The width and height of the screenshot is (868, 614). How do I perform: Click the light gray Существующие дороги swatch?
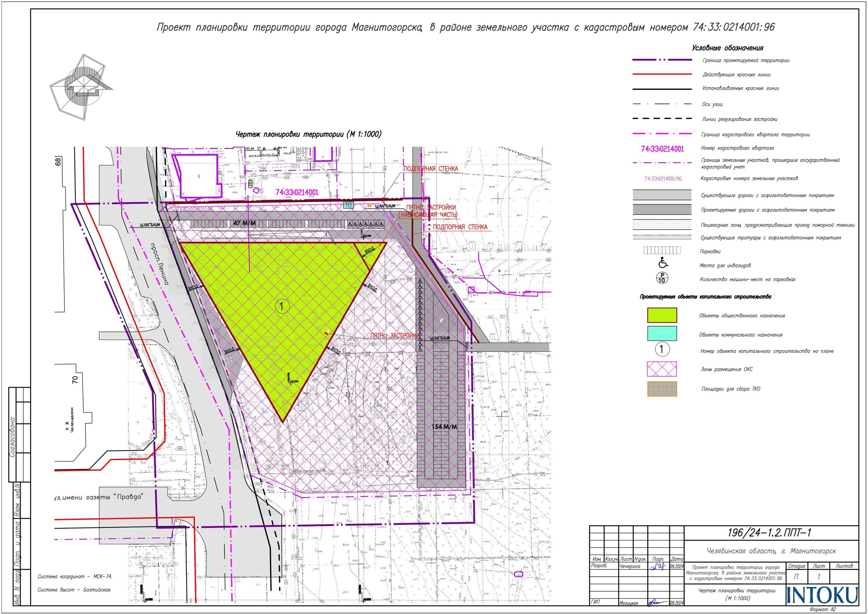(x=662, y=195)
